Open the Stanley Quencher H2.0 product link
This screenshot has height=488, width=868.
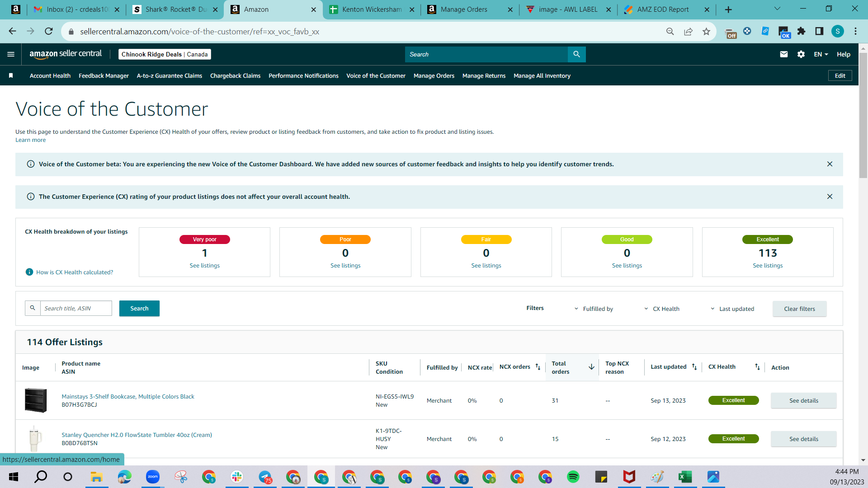pyautogui.click(x=137, y=435)
